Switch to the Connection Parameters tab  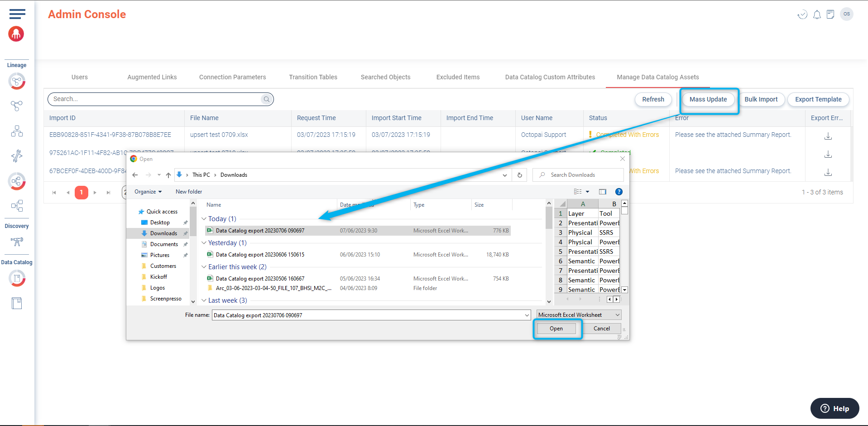[232, 77]
